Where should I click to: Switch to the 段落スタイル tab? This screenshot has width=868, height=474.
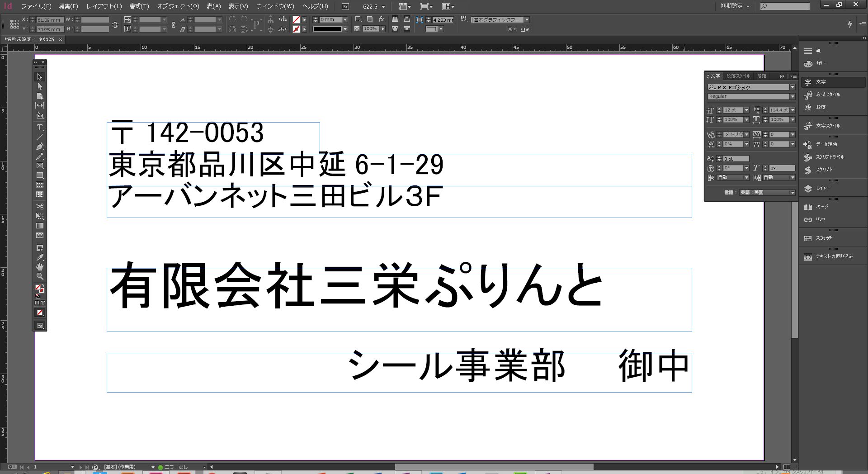click(738, 76)
